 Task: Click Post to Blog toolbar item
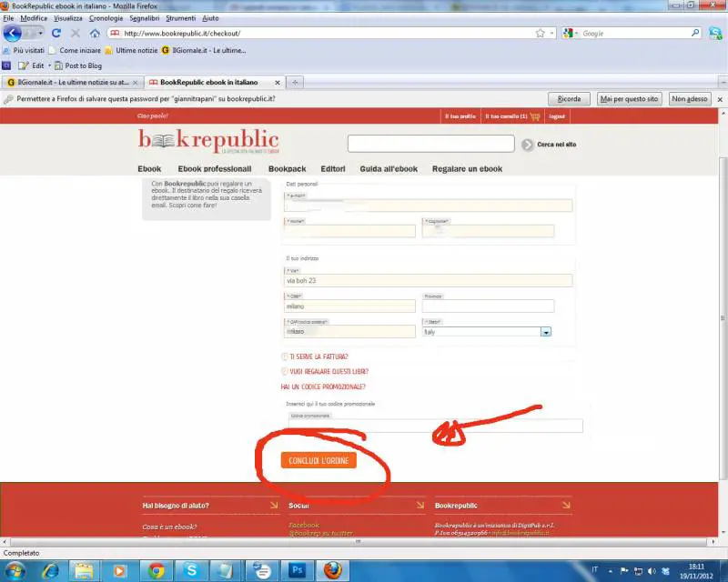pyautogui.click(x=78, y=65)
